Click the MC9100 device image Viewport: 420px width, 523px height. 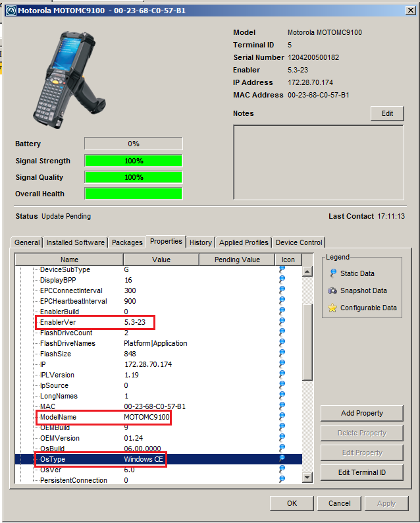click(x=69, y=80)
